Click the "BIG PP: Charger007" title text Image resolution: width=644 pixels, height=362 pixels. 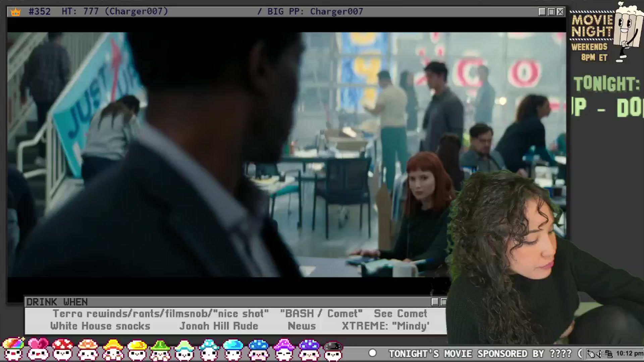tap(315, 12)
